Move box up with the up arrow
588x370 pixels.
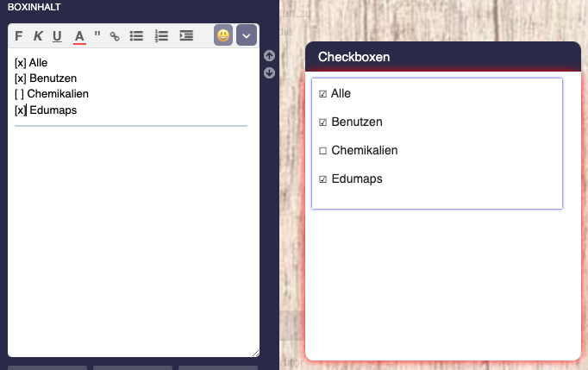point(269,56)
